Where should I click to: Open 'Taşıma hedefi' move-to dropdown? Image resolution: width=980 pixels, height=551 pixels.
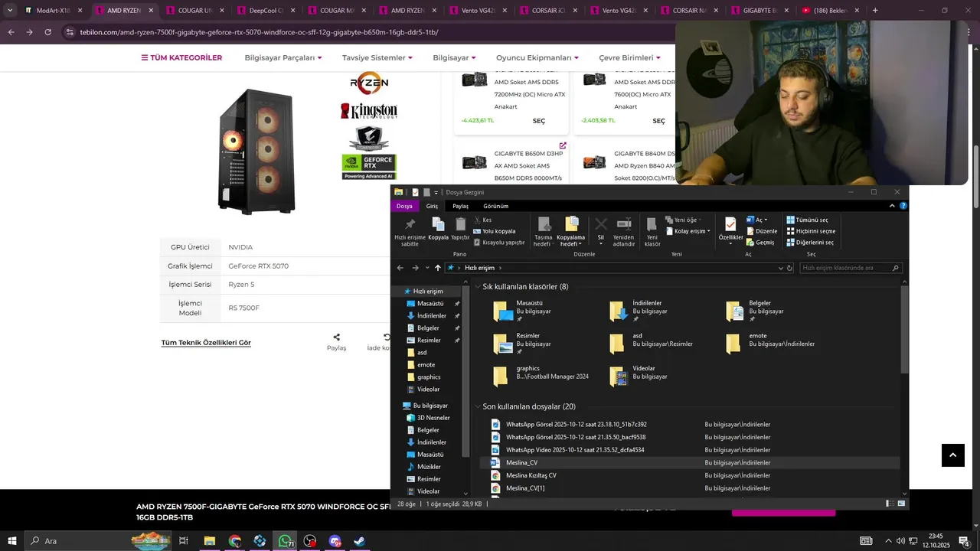(x=543, y=231)
